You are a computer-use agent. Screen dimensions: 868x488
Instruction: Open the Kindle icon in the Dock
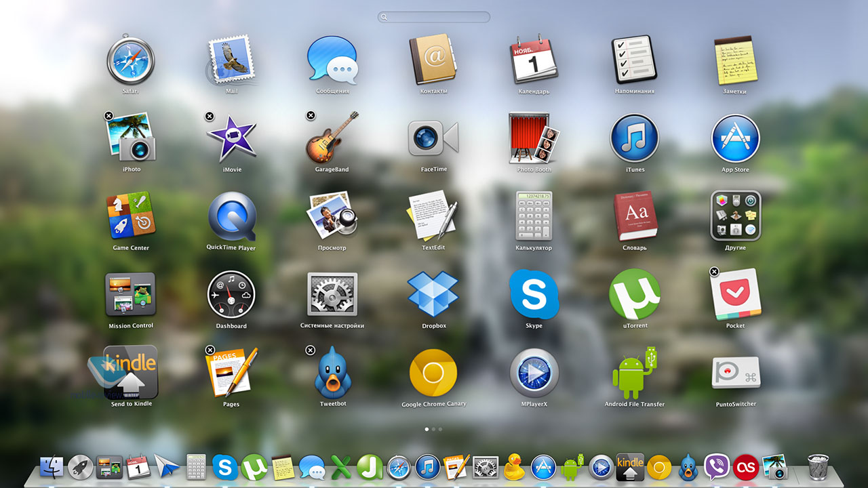[630, 467]
